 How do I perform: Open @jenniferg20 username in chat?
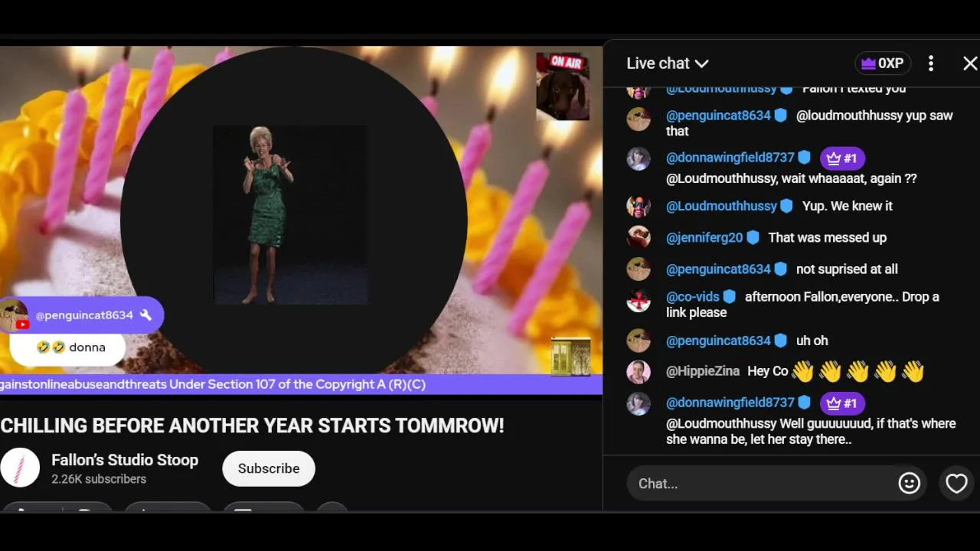click(704, 238)
